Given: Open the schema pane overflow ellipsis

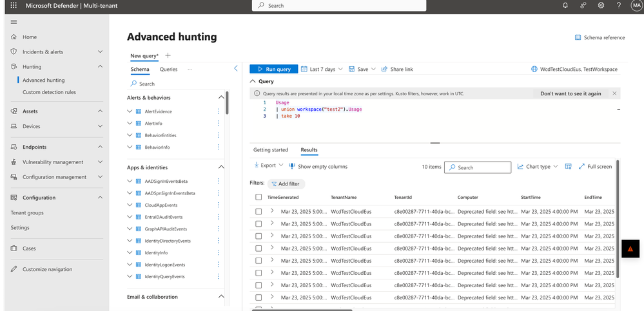Looking at the screenshot, I should click(x=190, y=70).
